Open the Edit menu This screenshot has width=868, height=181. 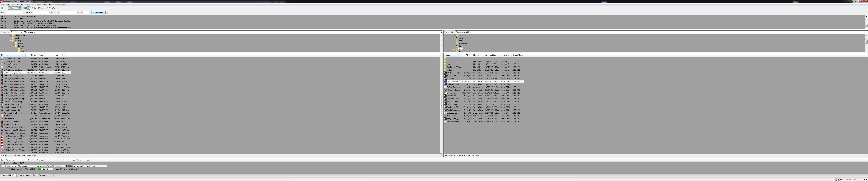[7, 5]
